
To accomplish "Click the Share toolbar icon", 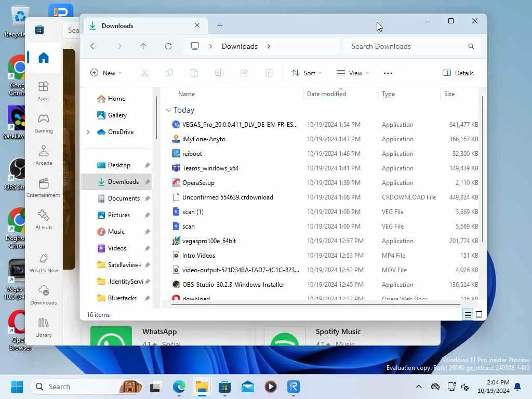I will coord(244,73).
